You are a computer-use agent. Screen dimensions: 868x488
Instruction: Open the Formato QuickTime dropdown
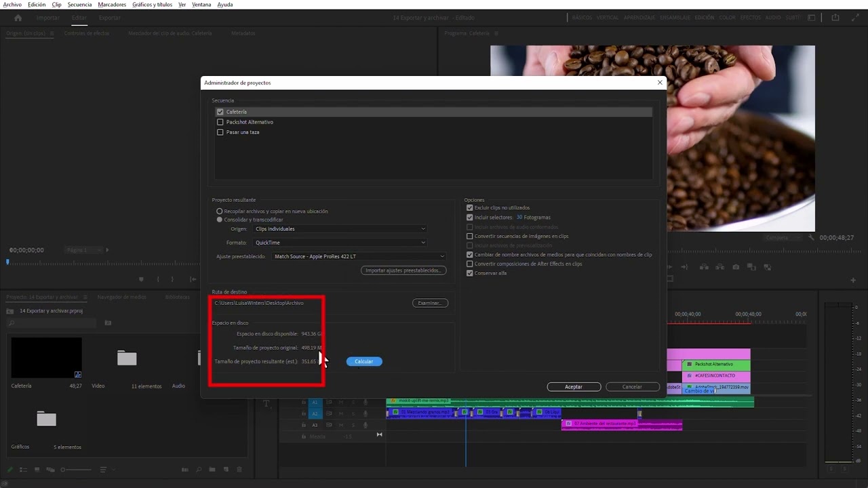coord(340,243)
